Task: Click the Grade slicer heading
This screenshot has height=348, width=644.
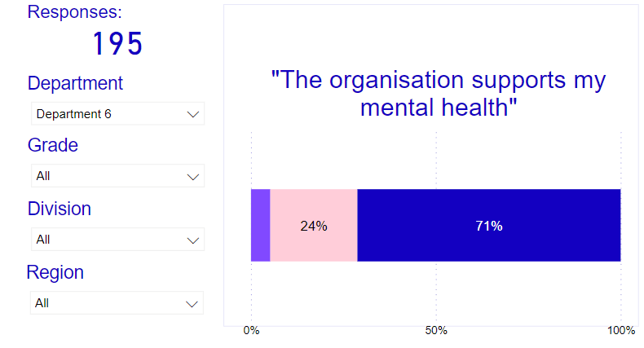Action: (52, 145)
